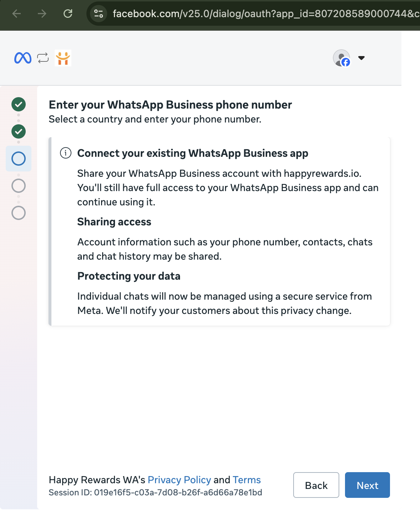
Task: Click 'Individual chats will now be managed' paragraph
Action: pos(225,303)
